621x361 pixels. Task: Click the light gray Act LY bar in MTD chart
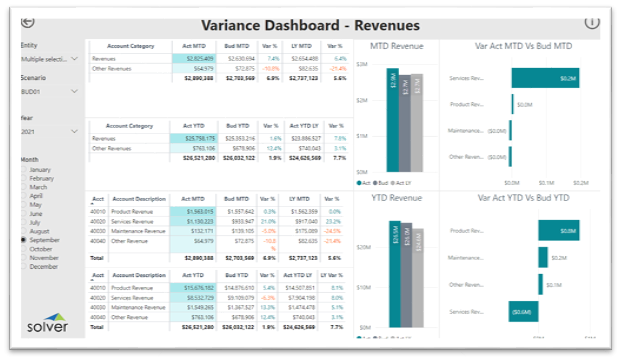coord(417,123)
